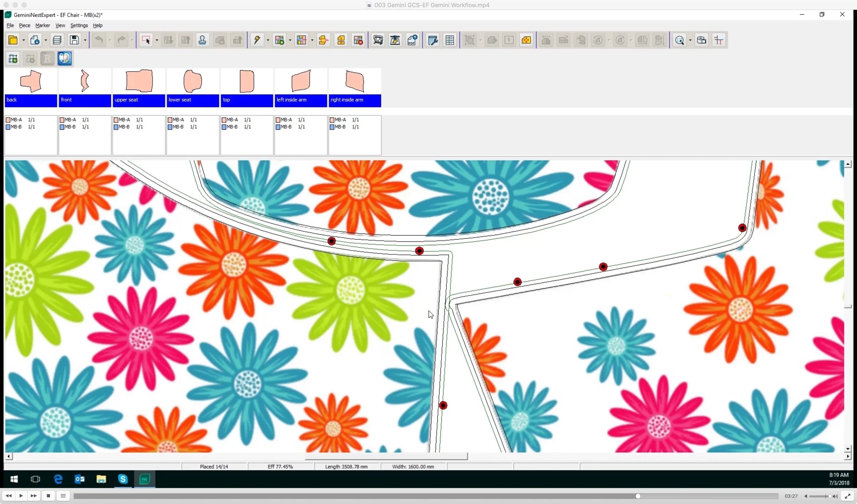Click the stamp tool icon
This screenshot has height=504, width=857.
coord(203,40)
